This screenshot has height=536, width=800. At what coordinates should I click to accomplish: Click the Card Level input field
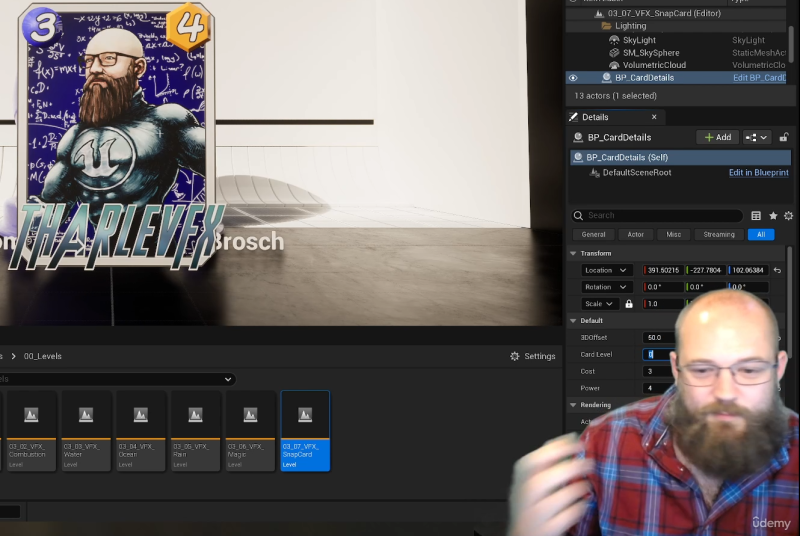click(658, 354)
